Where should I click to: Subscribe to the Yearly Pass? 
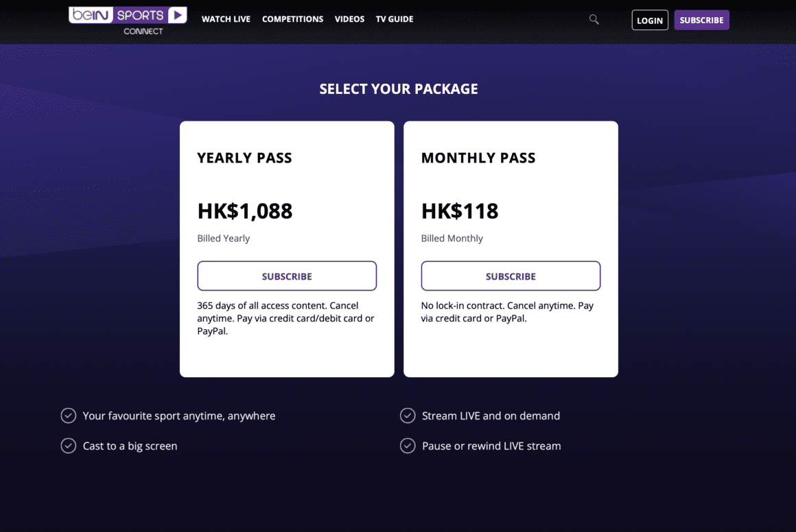[x=287, y=276]
